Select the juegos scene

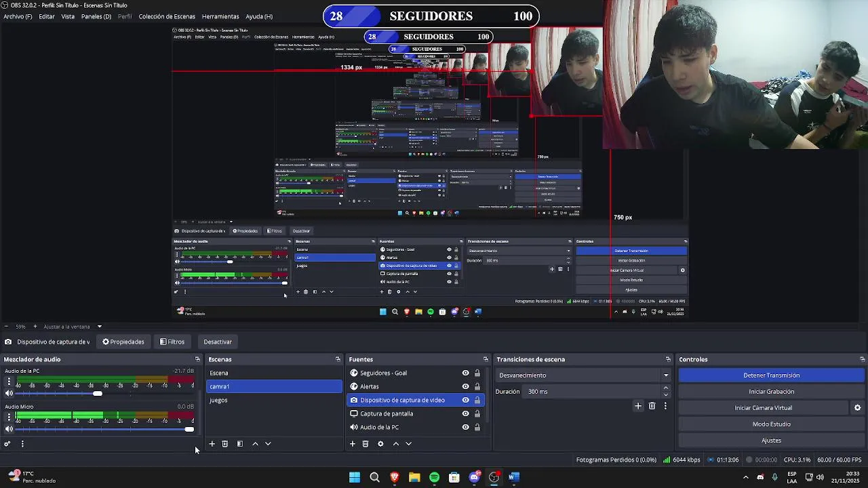(274, 400)
